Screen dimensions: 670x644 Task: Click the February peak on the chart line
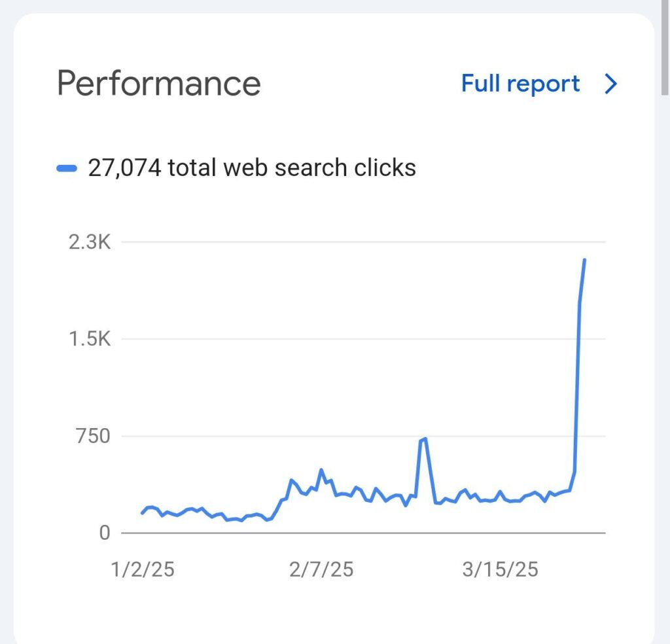321,470
